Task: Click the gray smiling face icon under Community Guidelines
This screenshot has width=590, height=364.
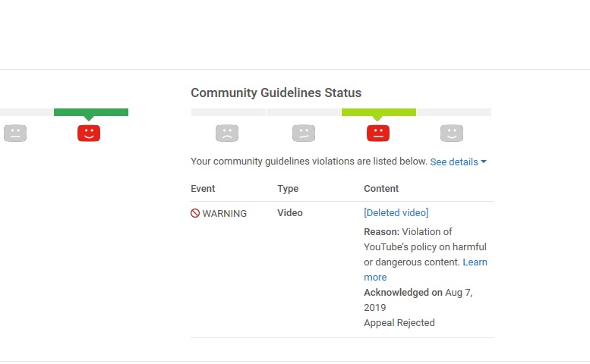Action: click(x=452, y=133)
